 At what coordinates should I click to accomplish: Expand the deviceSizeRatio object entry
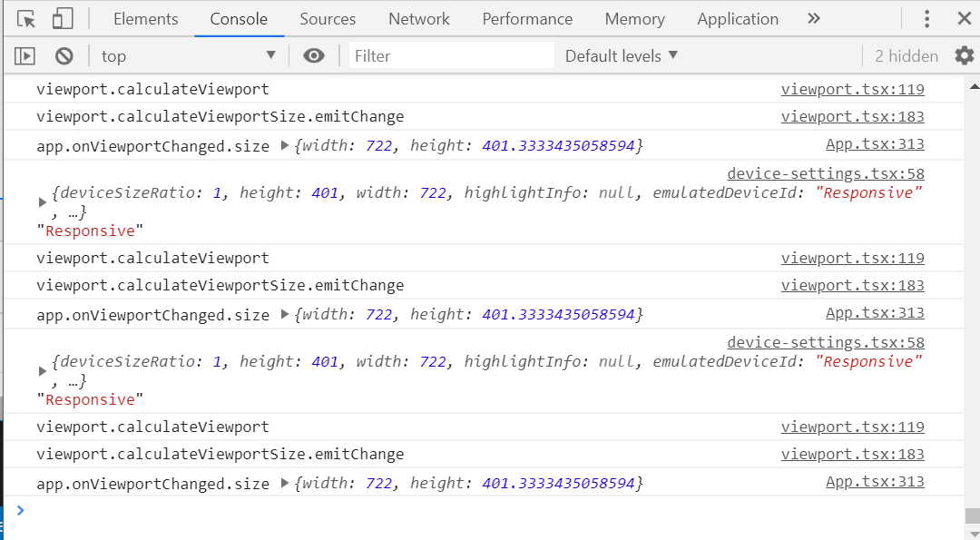44,201
